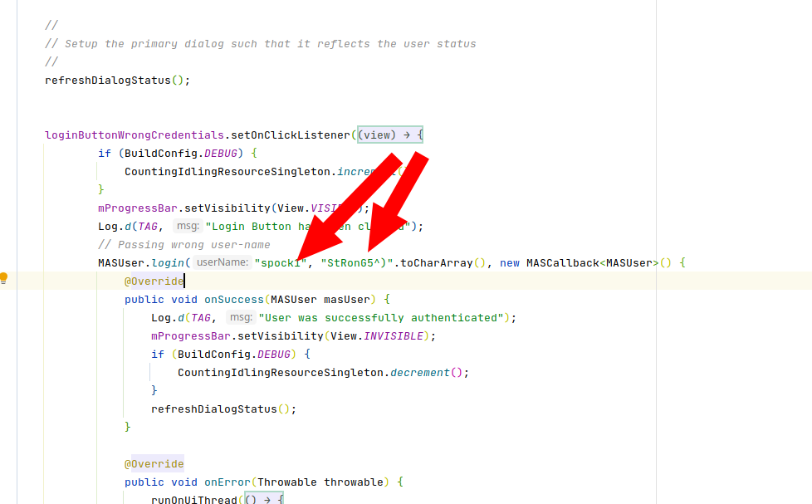Click the mProgressBar in the setVisibility INVISIBLE line
The width and height of the screenshot is (812, 504).
191,336
